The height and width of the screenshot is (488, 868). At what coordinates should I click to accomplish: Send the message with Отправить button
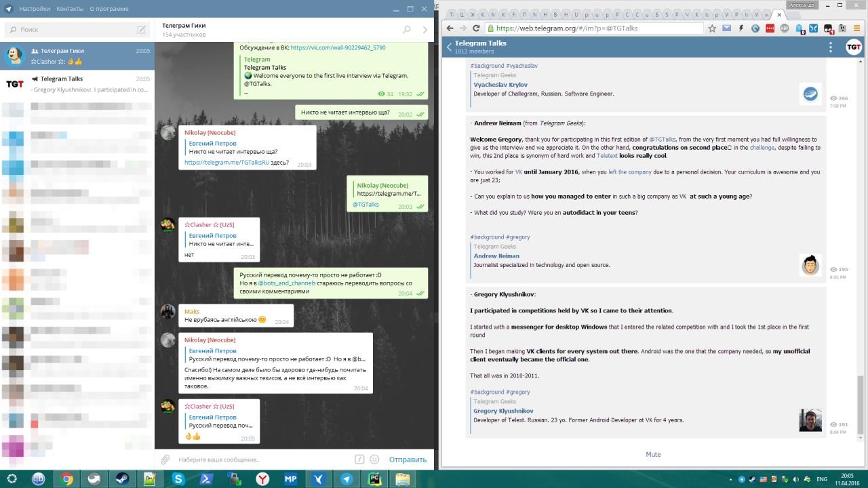(x=408, y=460)
